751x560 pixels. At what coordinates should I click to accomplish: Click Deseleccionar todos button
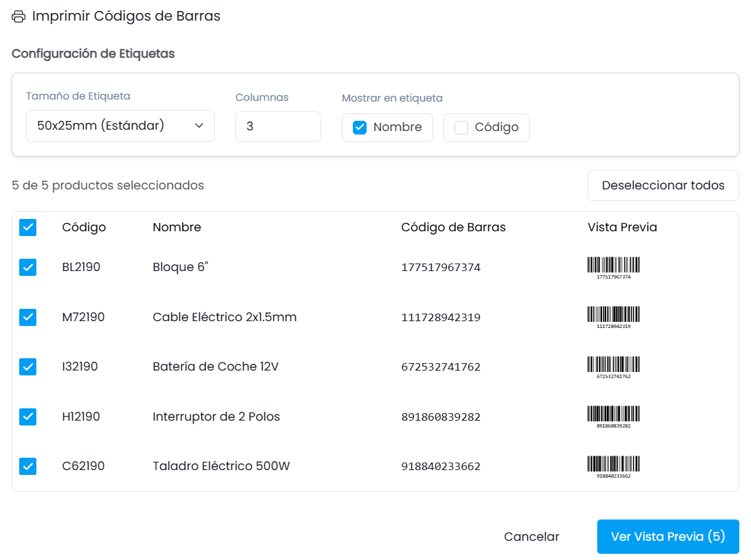[663, 185]
